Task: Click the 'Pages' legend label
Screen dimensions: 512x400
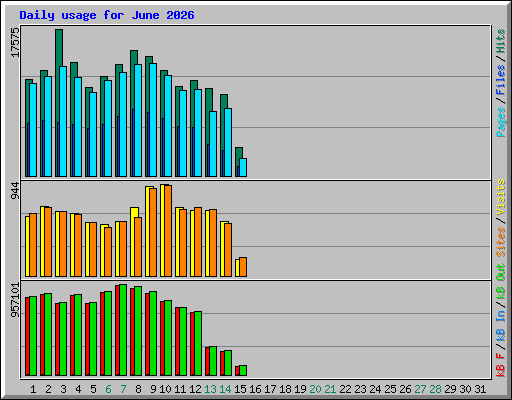Action: pos(500,122)
